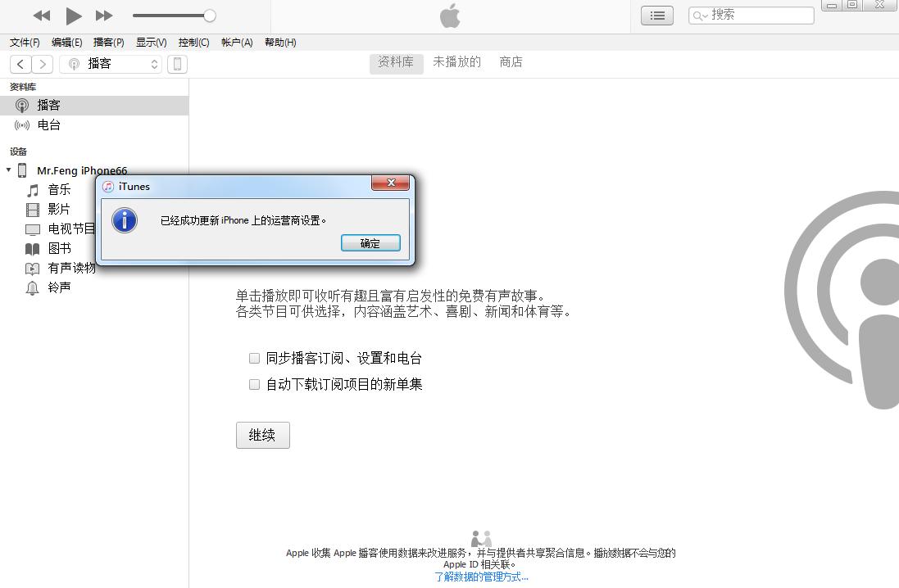Image resolution: width=899 pixels, height=588 pixels.
Task: Open the 文件(F) menu
Action: tap(25, 43)
